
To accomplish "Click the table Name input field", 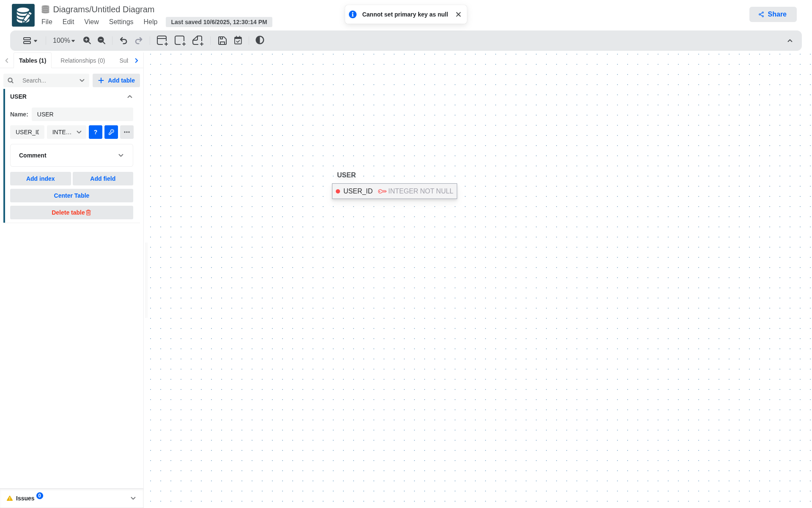I will coord(82,114).
